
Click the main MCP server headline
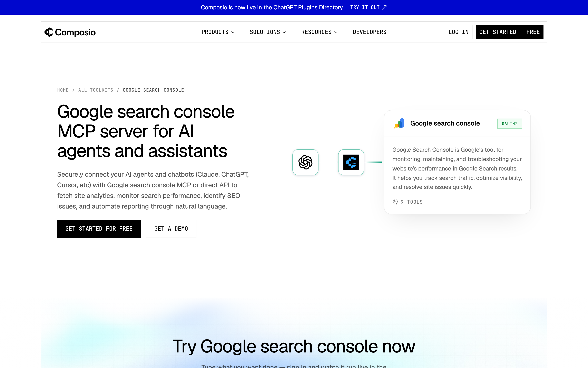(x=146, y=131)
